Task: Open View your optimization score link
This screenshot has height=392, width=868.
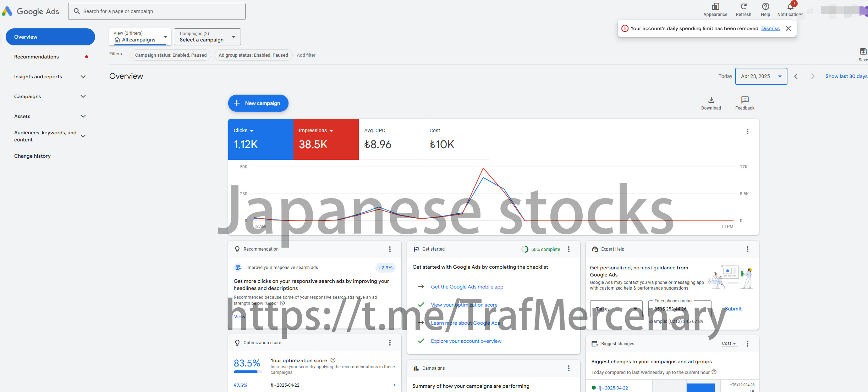Action: tap(464, 305)
